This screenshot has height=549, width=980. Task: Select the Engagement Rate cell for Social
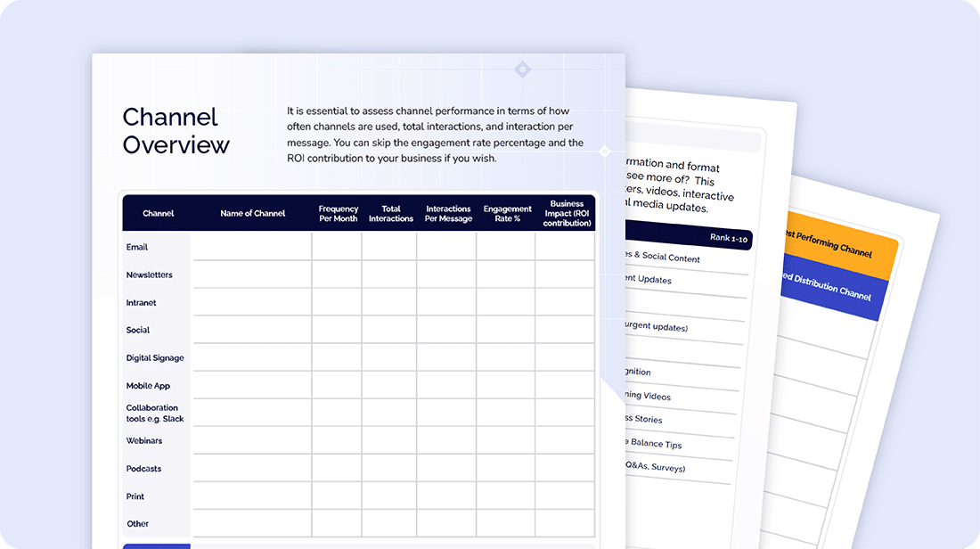click(x=506, y=329)
